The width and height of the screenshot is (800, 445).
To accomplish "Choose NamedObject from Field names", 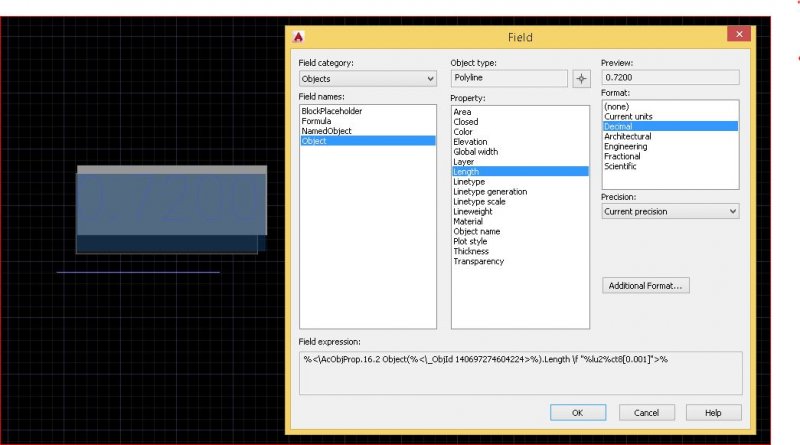I will 326,132.
